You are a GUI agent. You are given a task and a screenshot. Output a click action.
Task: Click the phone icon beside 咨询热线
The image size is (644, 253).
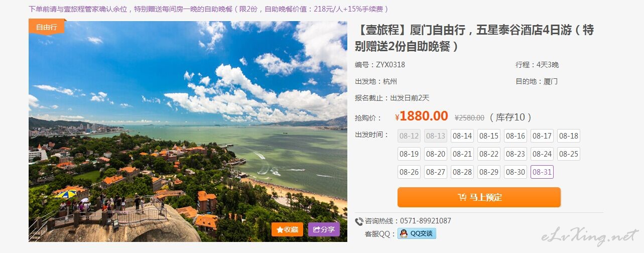pos(359,221)
